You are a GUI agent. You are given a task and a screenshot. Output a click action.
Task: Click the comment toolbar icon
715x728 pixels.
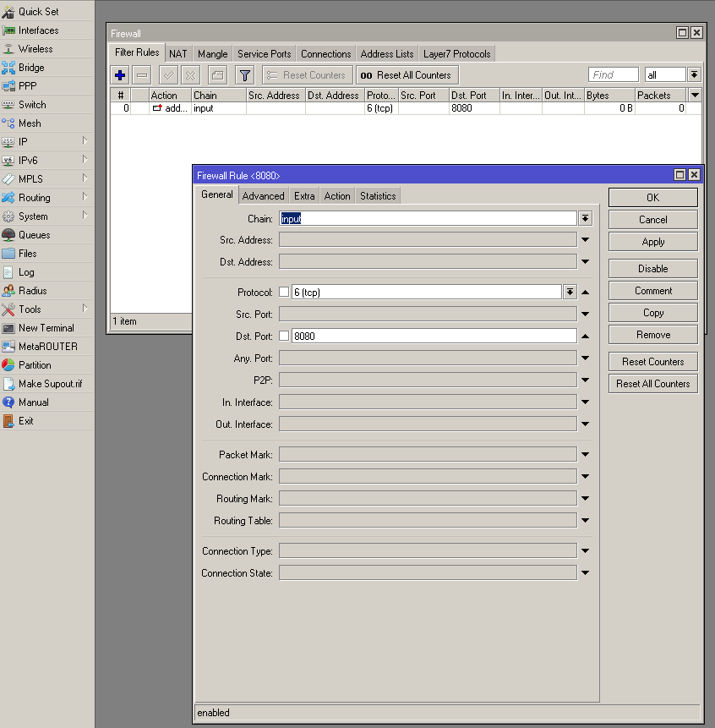point(217,75)
